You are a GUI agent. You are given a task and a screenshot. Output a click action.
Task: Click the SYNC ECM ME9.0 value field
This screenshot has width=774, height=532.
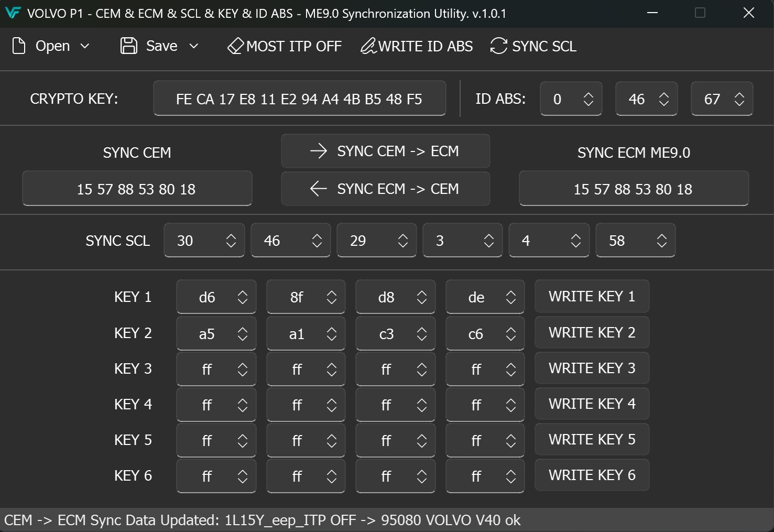tap(634, 189)
